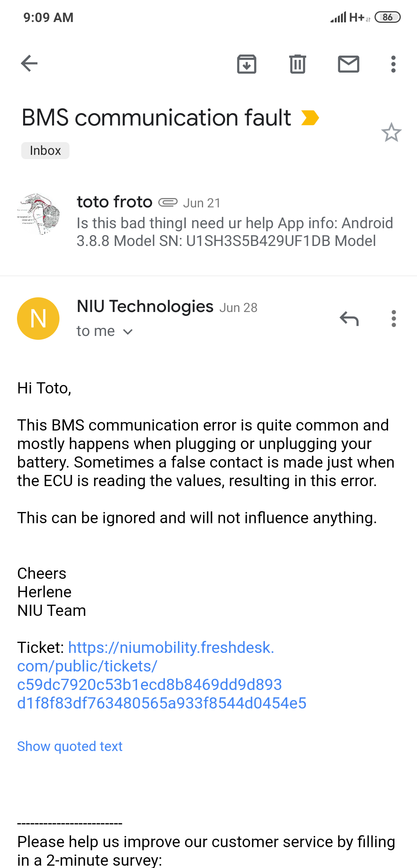Tap the attachment paperclip on toto froto's message
Image resolution: width=417 pixels, height=868 pixels.
click(168, 202)
